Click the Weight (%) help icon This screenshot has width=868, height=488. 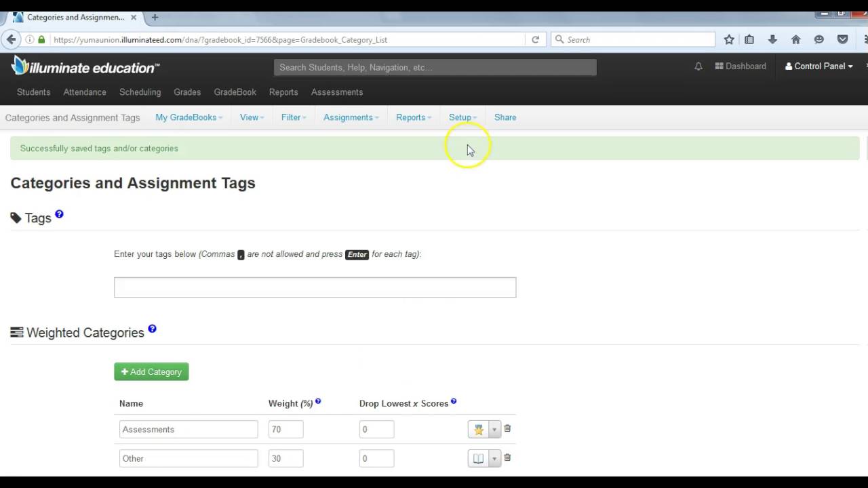[318, 401]
